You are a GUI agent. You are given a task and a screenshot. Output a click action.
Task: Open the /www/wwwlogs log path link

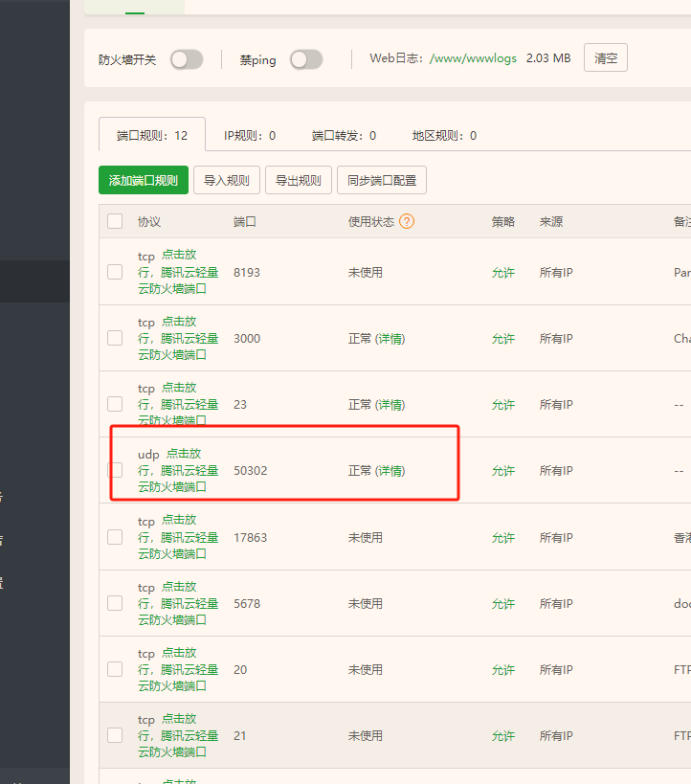pyautogui.click(x=473, y=58)
